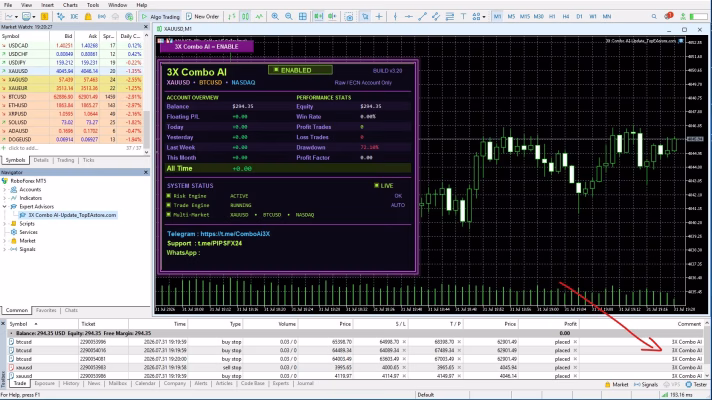
Task: Open the Market Watch dollar icon
Action: point(44,16)
